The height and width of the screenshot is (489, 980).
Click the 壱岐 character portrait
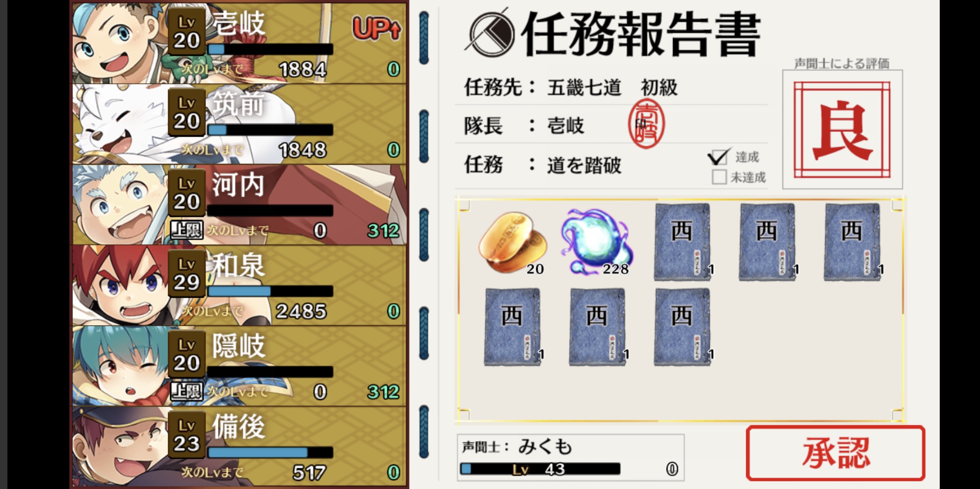(120, 43)
